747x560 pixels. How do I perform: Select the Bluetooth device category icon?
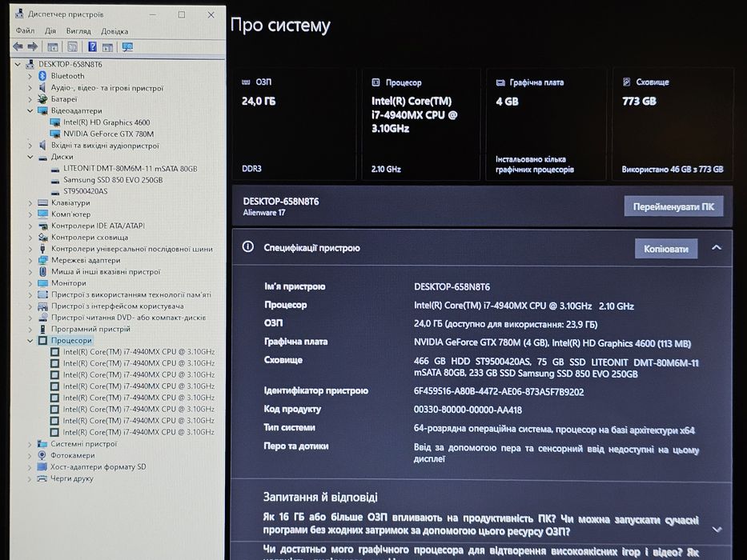tap(42, 76)
